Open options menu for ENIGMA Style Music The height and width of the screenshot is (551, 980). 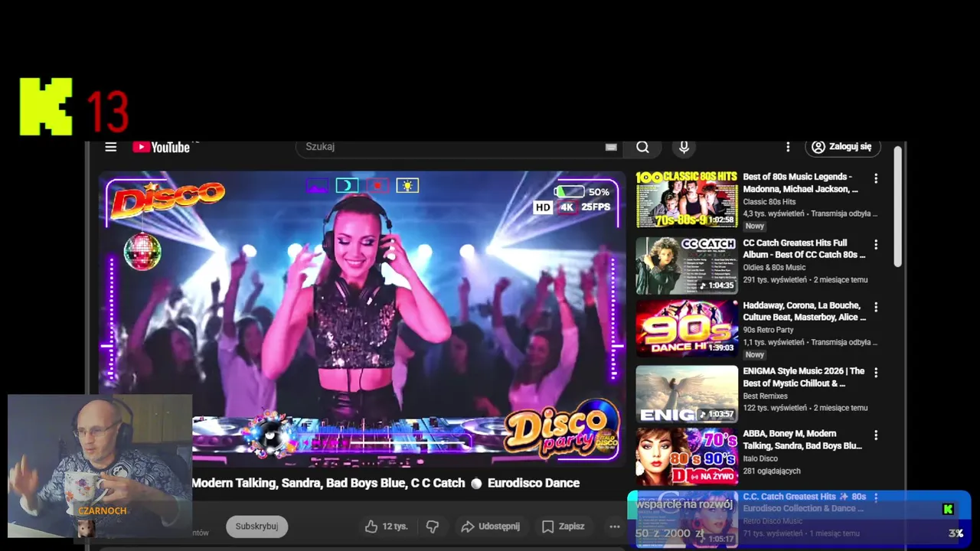coord(876,373)
